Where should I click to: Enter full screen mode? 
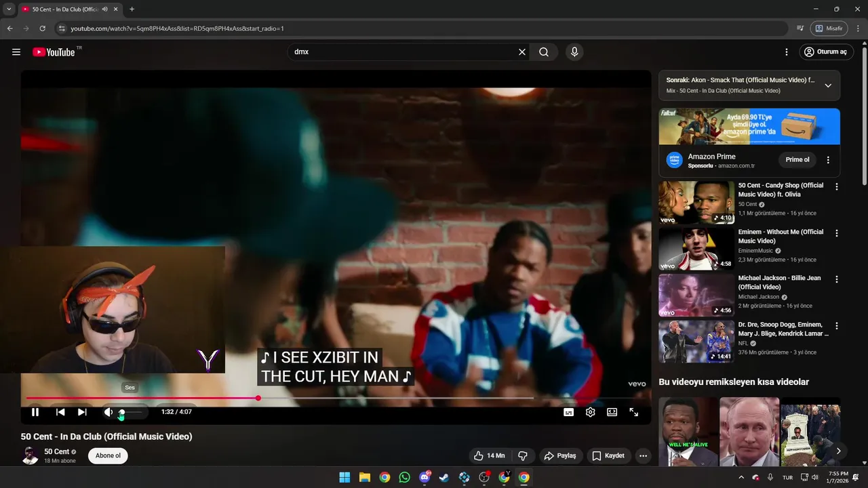coord(634,412)
